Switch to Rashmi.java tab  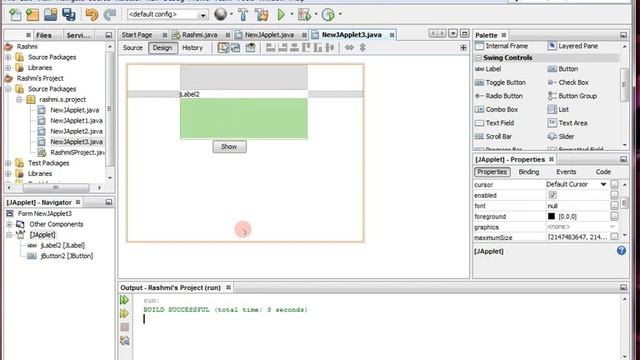coord(200,35)
